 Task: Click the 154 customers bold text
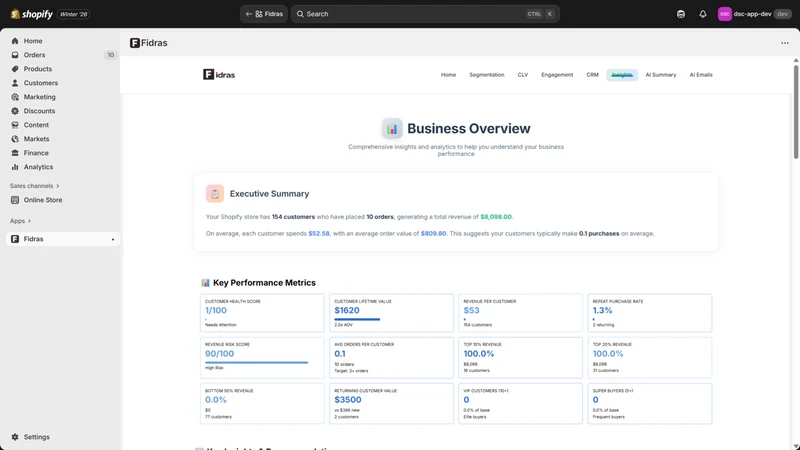pyautogui.click(x=293, y=217)
